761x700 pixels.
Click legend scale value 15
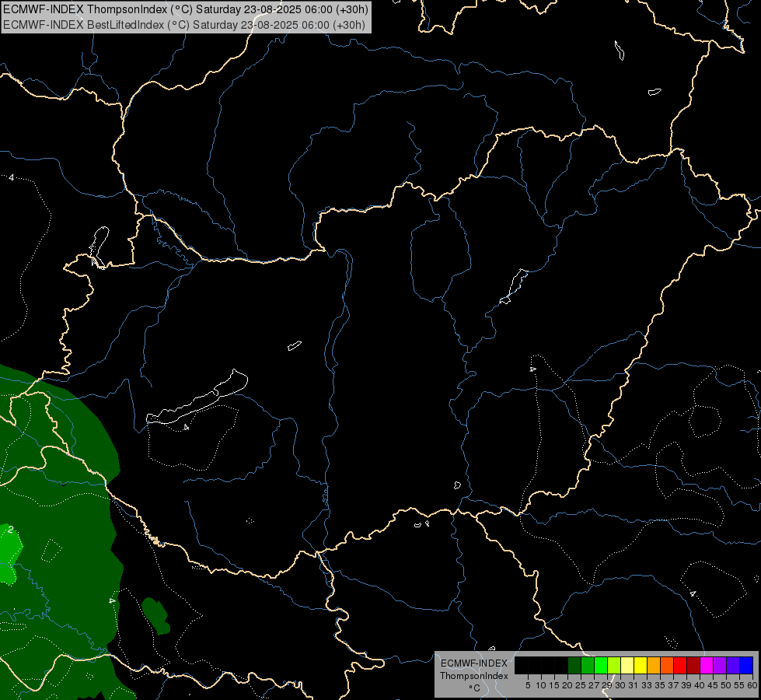(x=554, y=685)
